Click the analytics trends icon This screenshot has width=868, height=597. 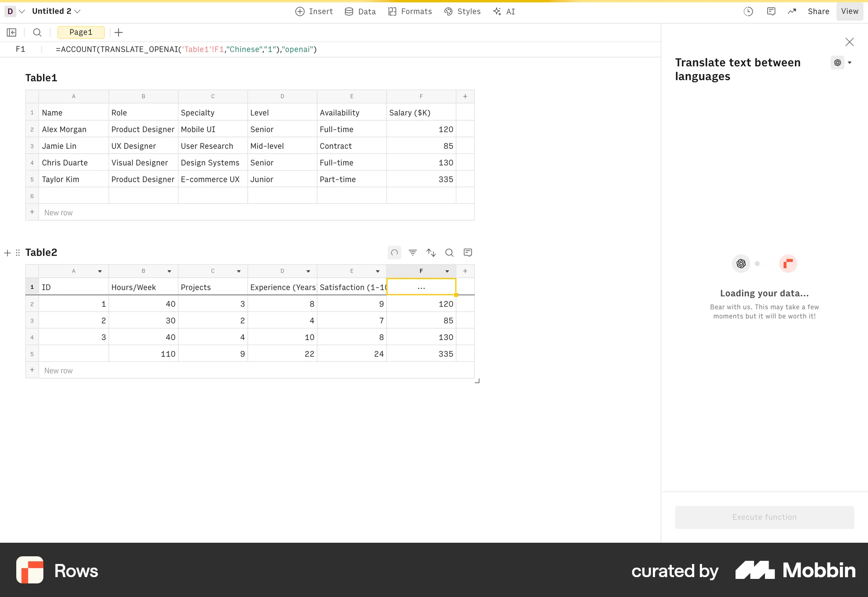pyautogui.click(x=792, y=11)
